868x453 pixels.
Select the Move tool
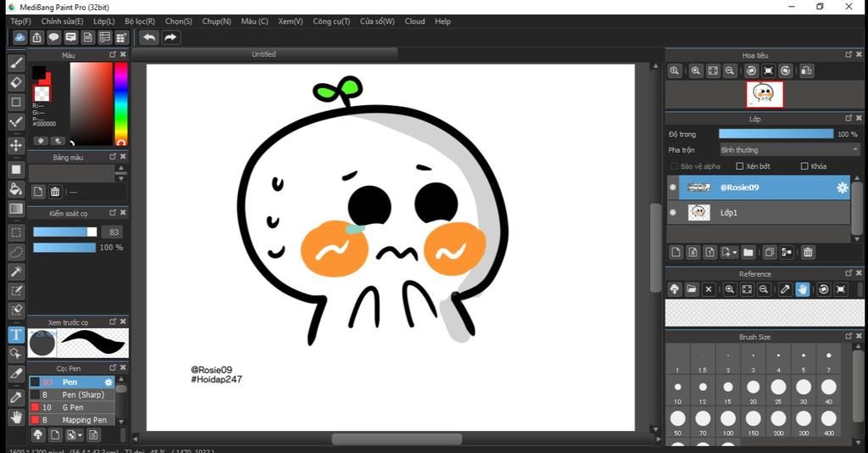(16, 146)
